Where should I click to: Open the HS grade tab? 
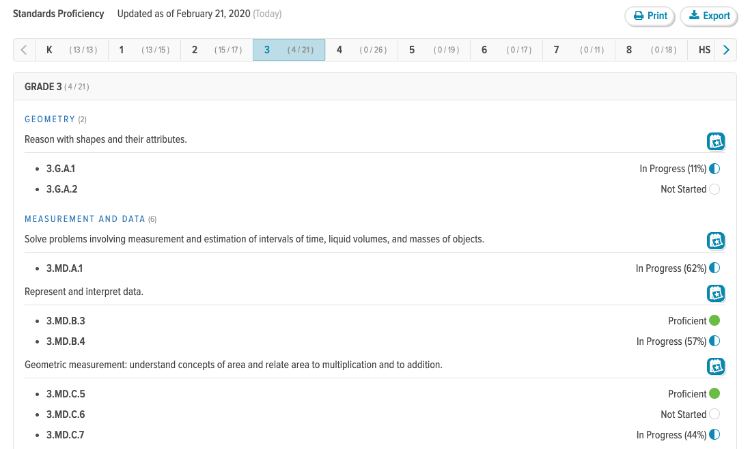[x=704, y=50]
